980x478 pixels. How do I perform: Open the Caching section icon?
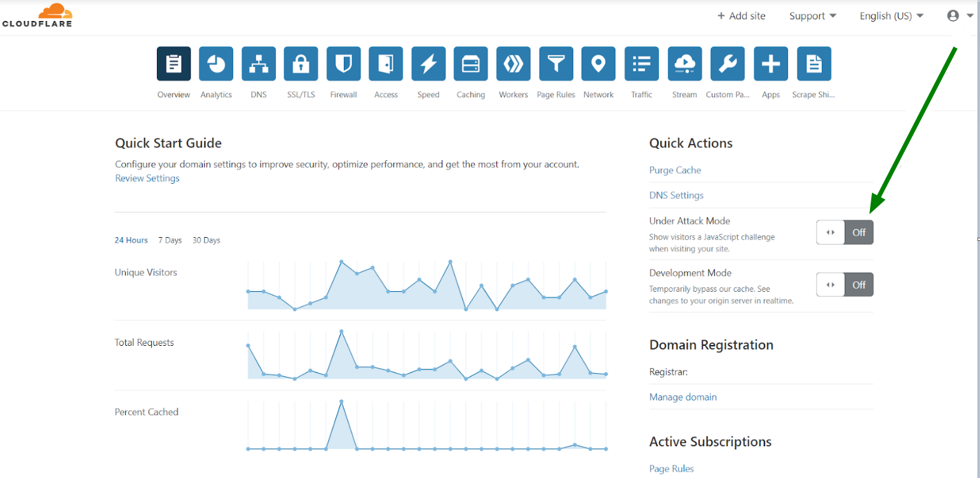[x=471, y=64]
